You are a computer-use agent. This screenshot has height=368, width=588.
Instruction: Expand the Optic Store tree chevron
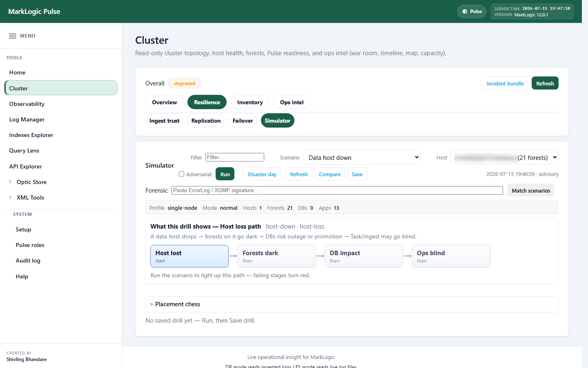(x=10, y=182)
